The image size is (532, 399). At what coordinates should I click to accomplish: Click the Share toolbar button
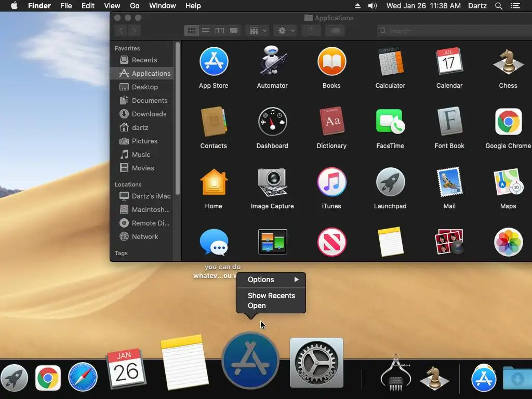click(x=311, y=31)
